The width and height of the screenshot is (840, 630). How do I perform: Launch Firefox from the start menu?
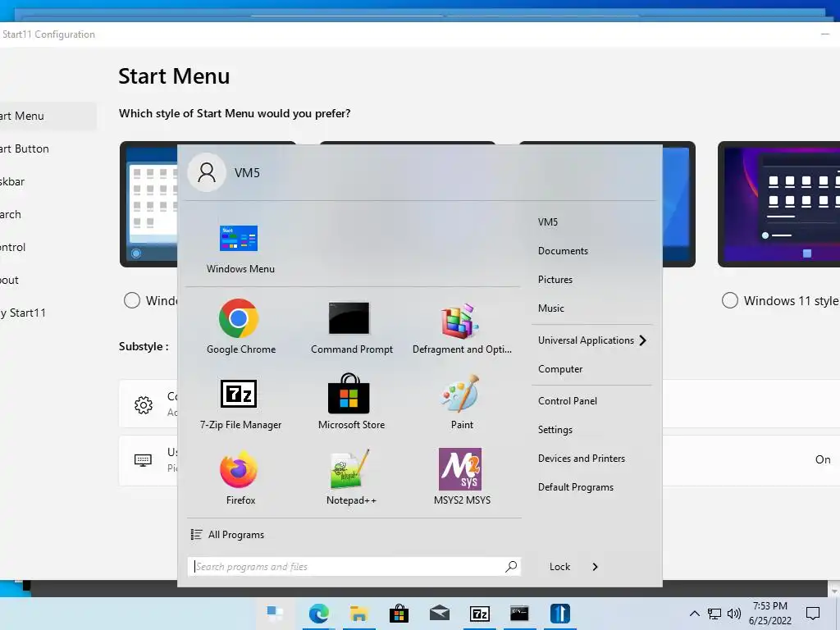point(239,469)
